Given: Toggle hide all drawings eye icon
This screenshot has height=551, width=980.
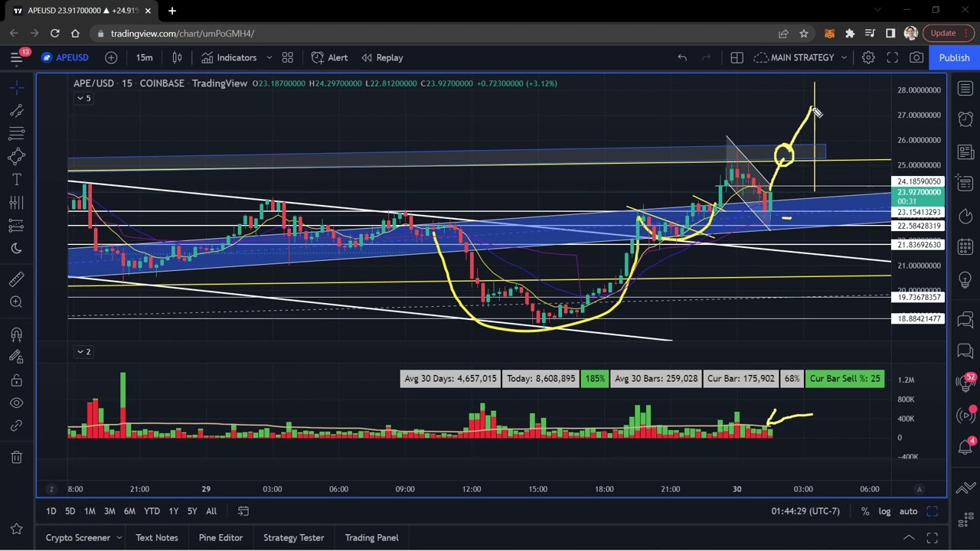Looking at the screenshot, I should [16, 403].
